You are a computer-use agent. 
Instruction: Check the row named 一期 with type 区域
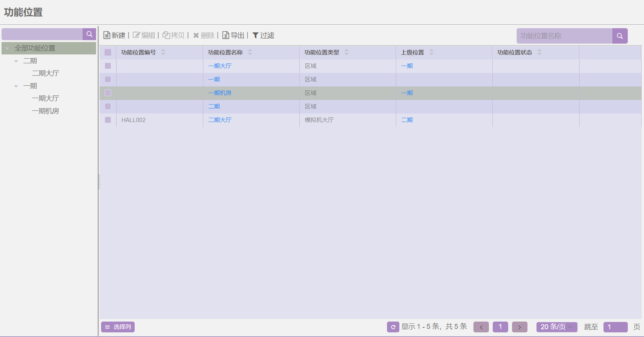(x=108, y=80)
